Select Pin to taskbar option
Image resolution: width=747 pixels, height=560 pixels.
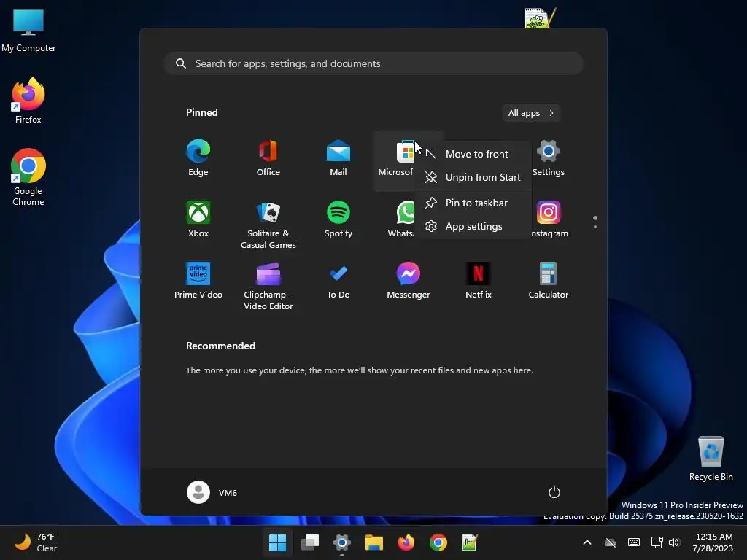pos(473,203)
